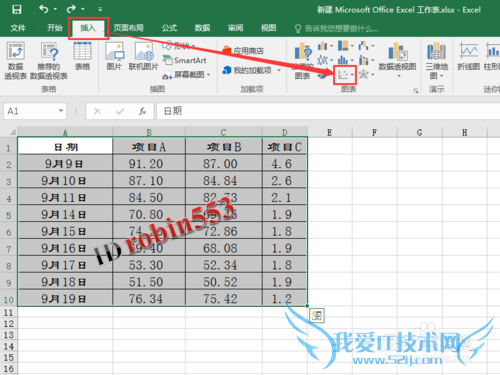
Task: Open 推荐的数据透视表 recommended pivot tables
Action: pos(49,61)
